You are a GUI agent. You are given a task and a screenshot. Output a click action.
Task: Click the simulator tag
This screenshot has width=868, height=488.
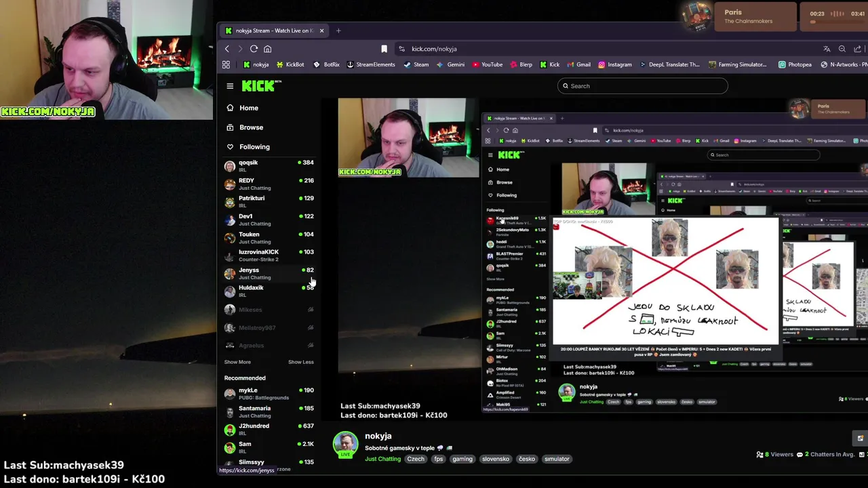click(557, 459)
